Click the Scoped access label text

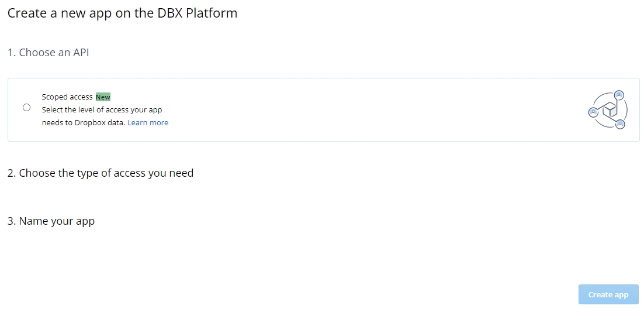coord(67,97)
